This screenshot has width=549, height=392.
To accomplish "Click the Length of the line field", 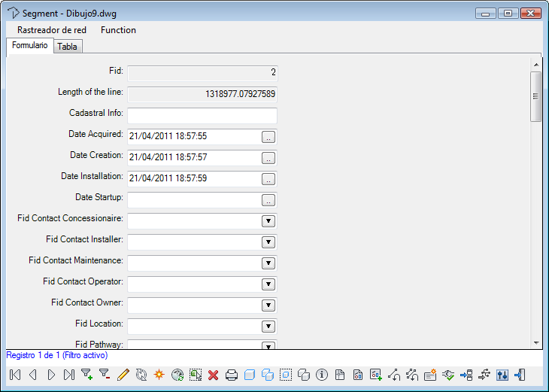I will pyautogui.click(x=202, y=95).
